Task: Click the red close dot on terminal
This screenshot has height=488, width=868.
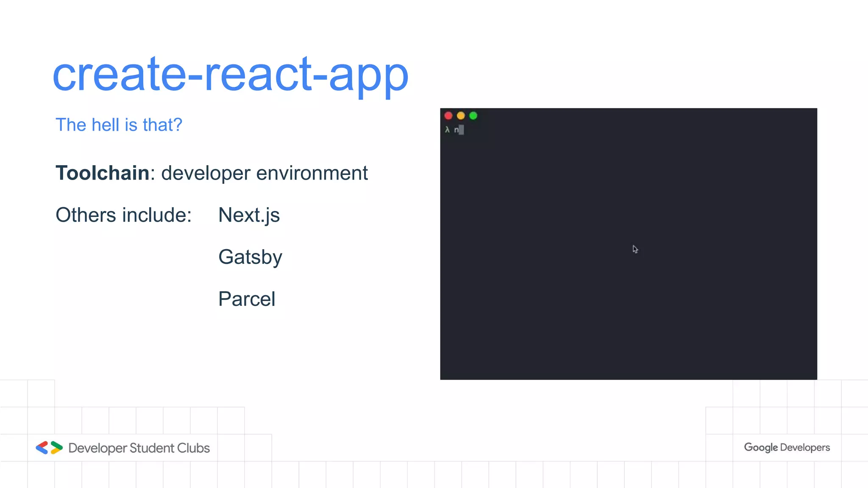Action: [448, 116]
